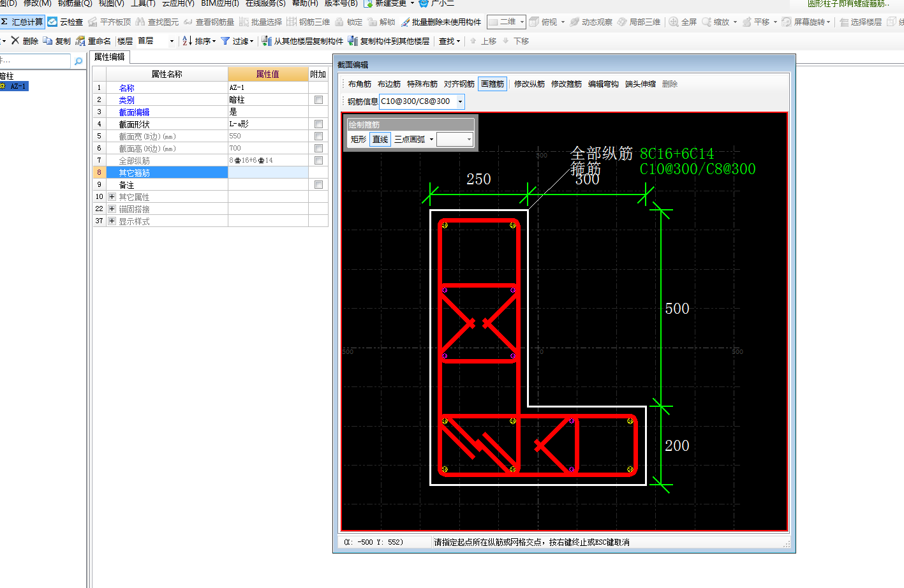This screenshot has width=904, height=588.
Task: Expand the 显示样式 property group
Action: tap(112, 221)
